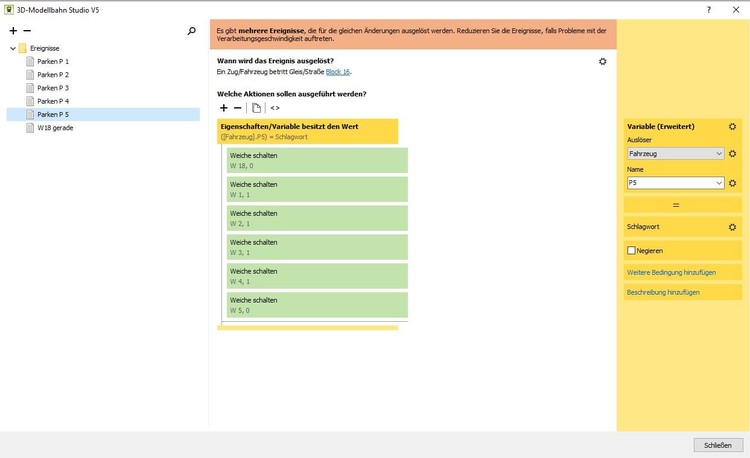
Task: Click the equals comparison operator
Action: tap(683, 205)
